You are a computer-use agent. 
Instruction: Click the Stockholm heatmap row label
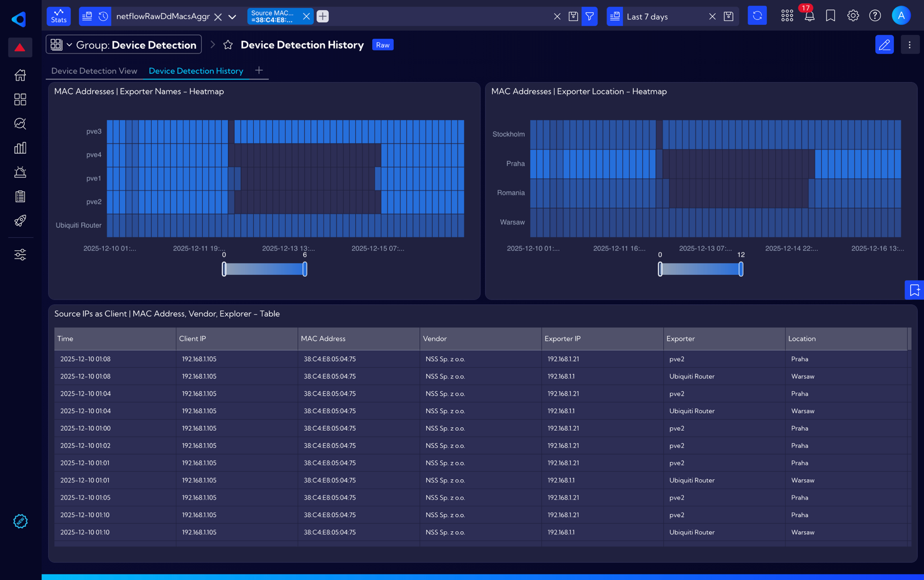508,134
